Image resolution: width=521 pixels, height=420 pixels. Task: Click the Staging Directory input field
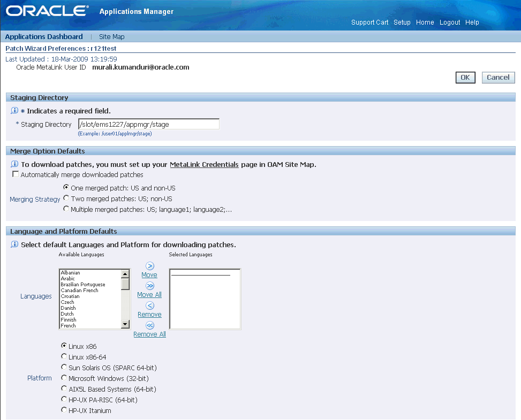(x=149, y=124)
